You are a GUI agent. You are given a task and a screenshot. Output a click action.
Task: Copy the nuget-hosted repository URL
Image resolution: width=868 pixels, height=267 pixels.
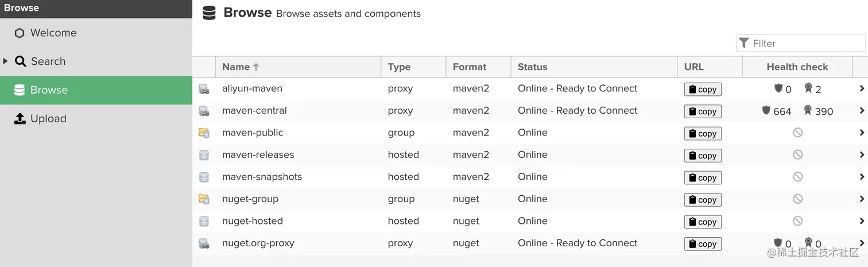coord(703,222)
